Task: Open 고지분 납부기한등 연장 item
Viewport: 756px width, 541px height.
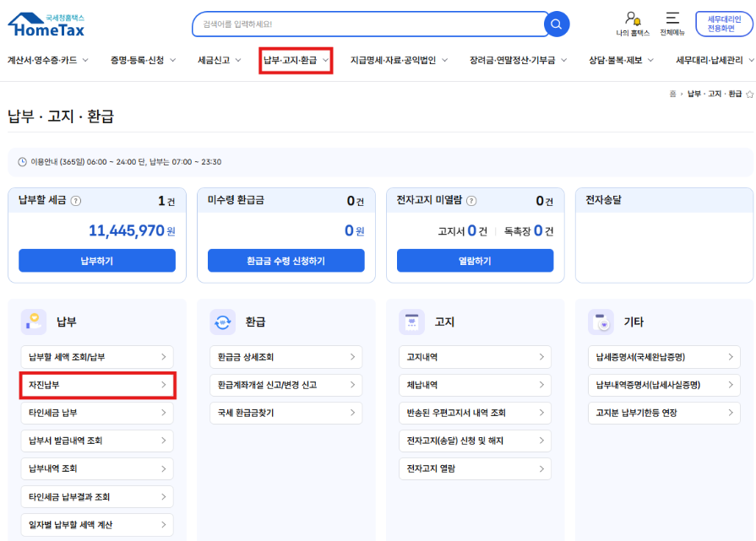Action: pyautogui.click(x=664, y=413)
